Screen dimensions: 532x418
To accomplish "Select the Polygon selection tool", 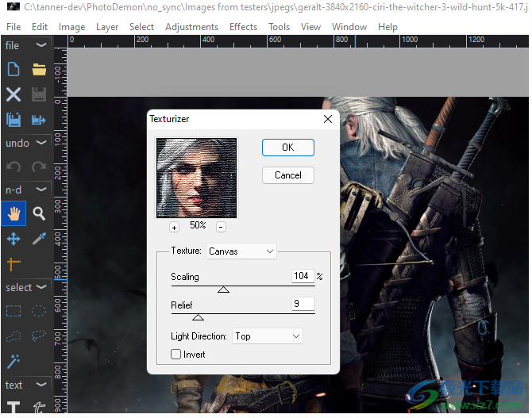I will pos(13,336).
